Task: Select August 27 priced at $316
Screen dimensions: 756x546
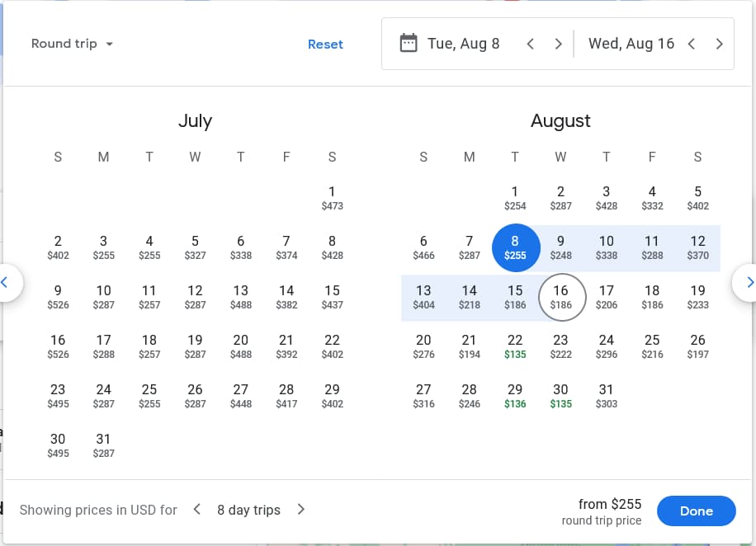Action: (423, 396)
